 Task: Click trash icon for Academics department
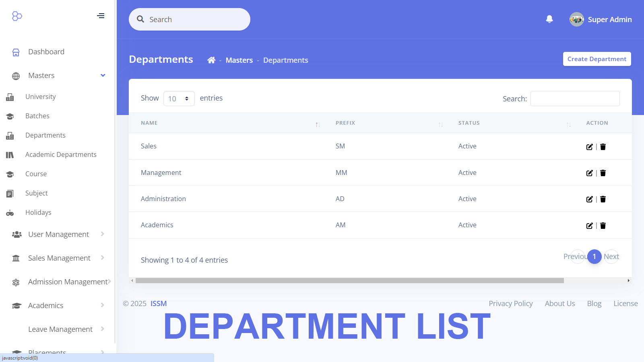[603, 226]
